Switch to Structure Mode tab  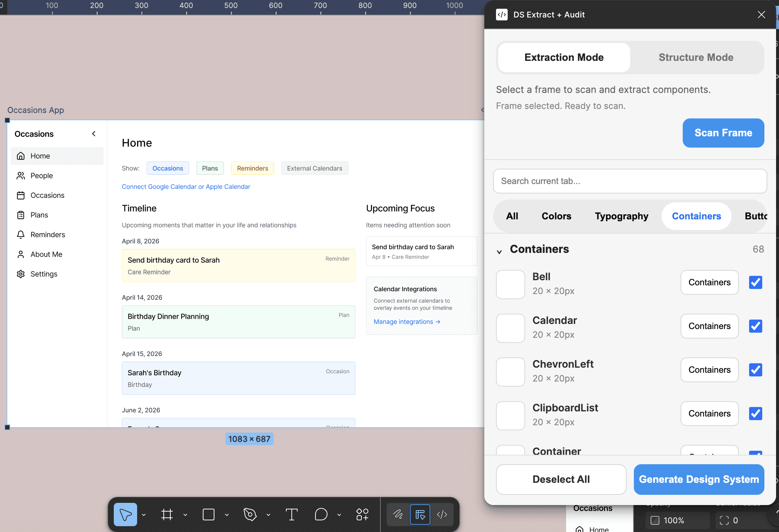click(x=696, y=58)
